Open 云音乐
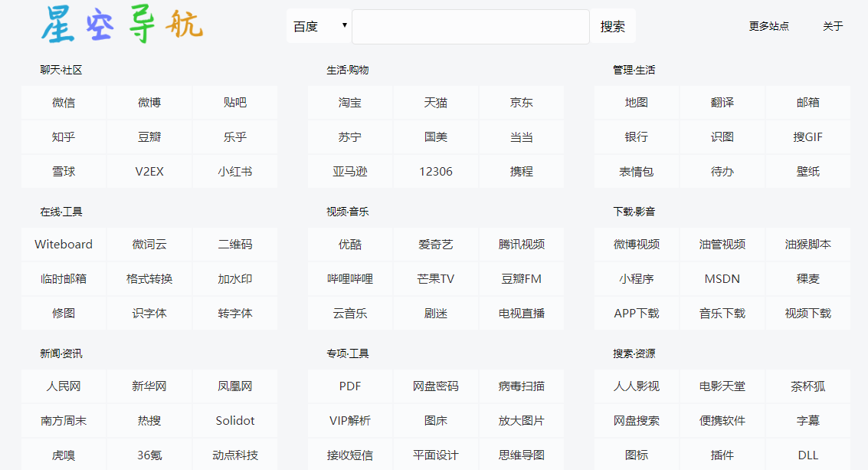The image size is (868, 470). pos(350,313)
